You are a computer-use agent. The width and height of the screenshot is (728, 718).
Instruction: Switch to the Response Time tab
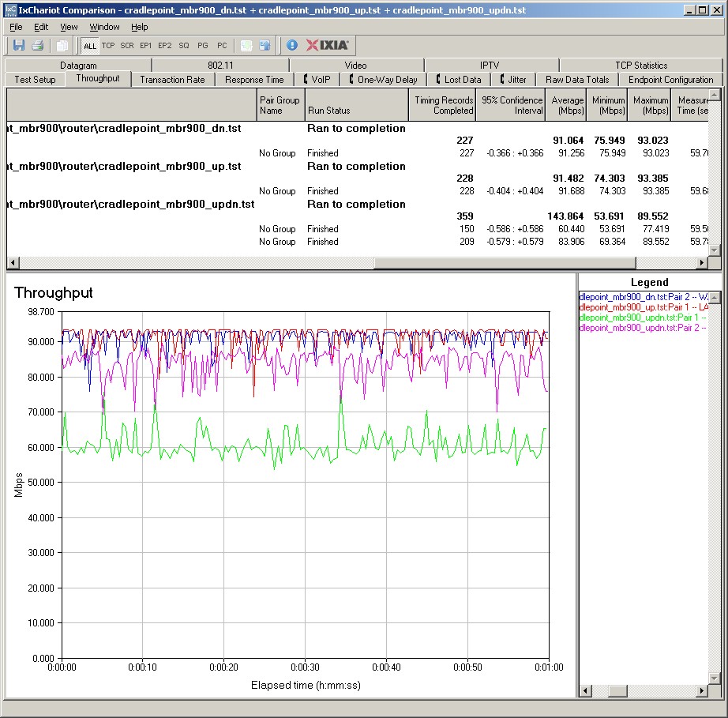point(254,80)
